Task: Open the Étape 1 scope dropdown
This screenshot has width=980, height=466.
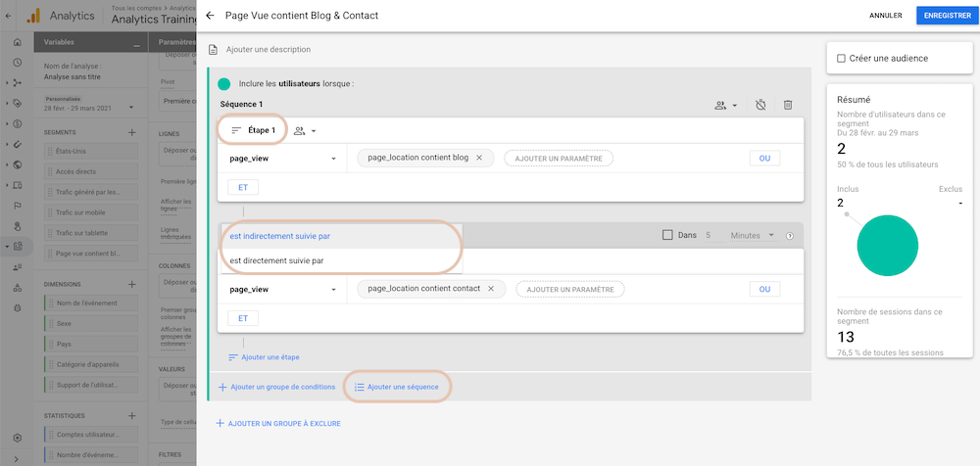Action: pyautogui.click(x=305, y=130)
